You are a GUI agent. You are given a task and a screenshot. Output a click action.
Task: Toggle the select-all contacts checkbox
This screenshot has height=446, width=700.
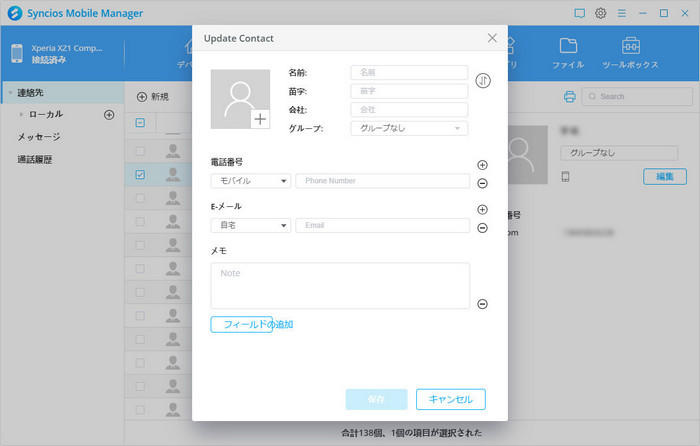tap(140, 123)
